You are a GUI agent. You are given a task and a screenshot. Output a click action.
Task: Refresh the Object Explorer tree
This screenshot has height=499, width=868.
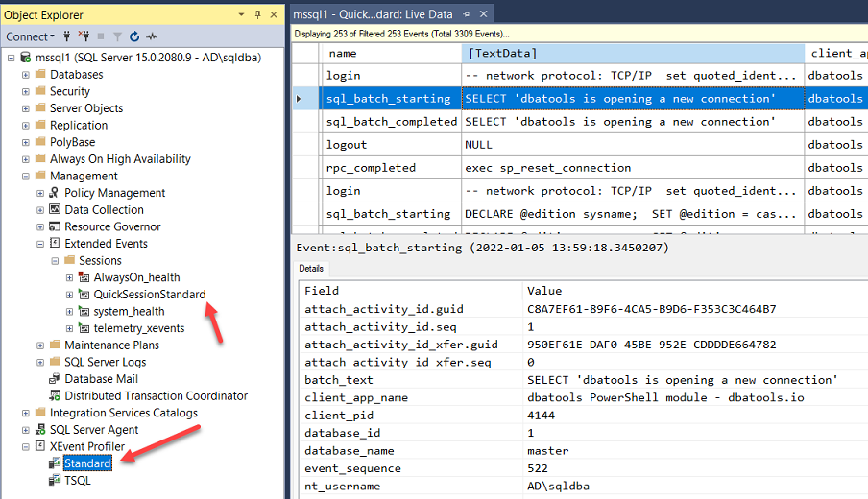coord(134,36)
